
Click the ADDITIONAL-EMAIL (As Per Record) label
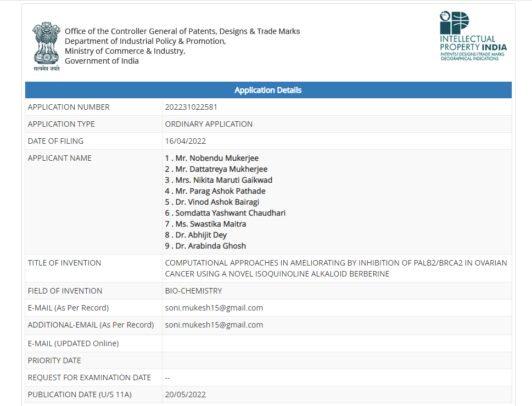pyautogui.click(x=91, y=325)
